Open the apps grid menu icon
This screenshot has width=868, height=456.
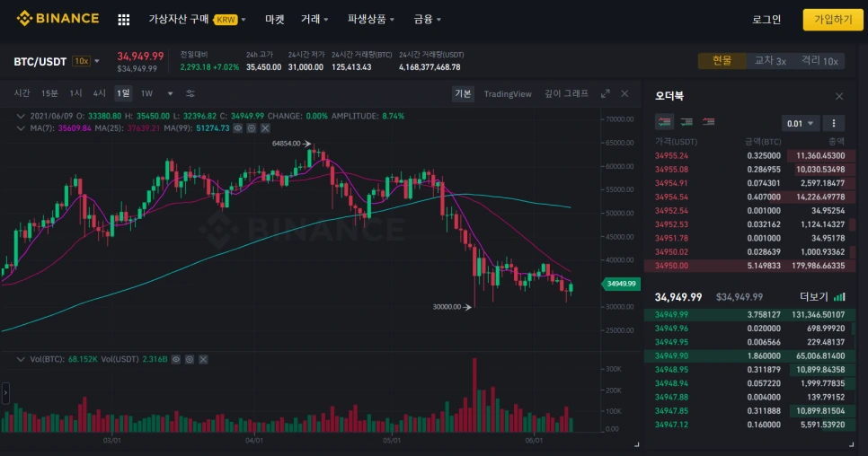tap(124, 20)
